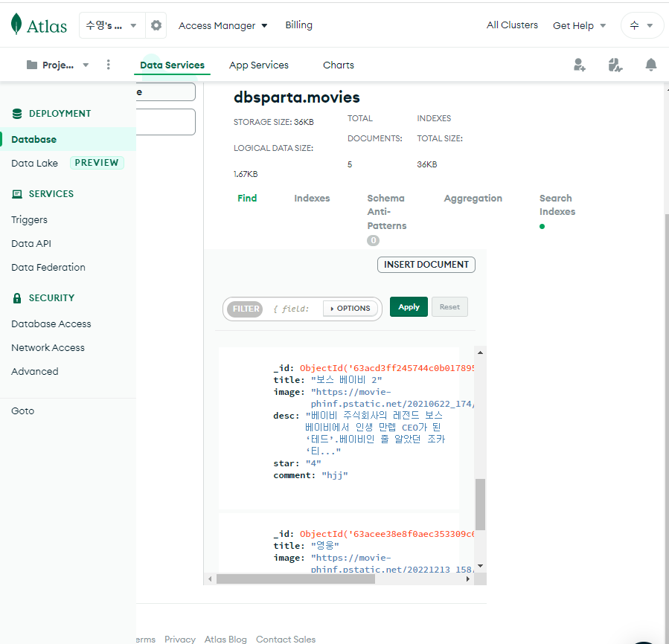Open Data Federation in the sidebar
669x644 pixels.
(48, 267)
